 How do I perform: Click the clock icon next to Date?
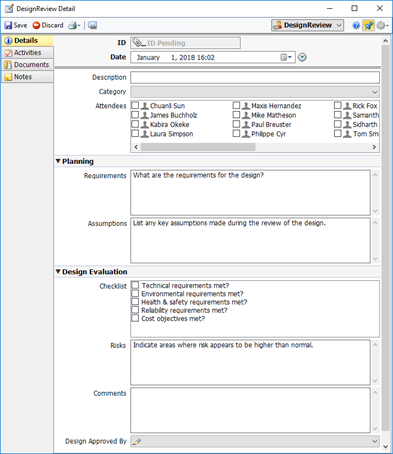302,57
